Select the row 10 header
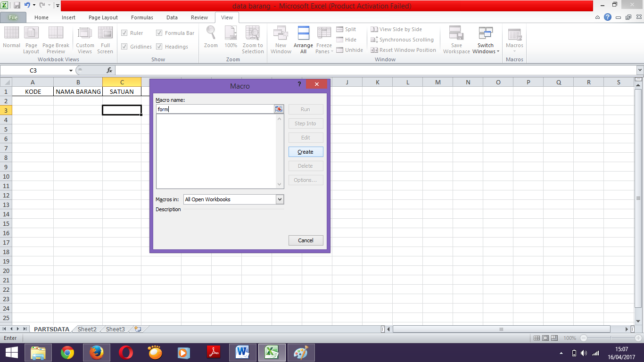Image resolution: width=644 pixels, height=362 pixels. pos(7,176)
